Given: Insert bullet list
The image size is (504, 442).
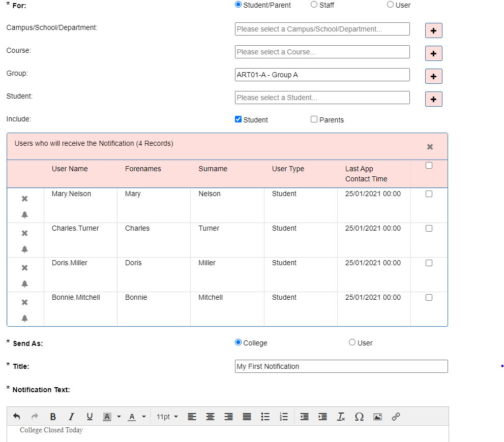Looking at the screenshot, I should (x=265, y=417).
